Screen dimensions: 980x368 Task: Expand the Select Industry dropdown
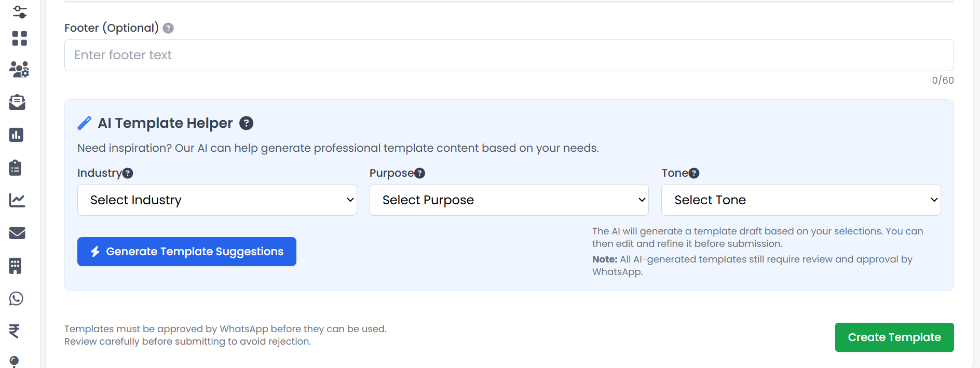(217, 200)
